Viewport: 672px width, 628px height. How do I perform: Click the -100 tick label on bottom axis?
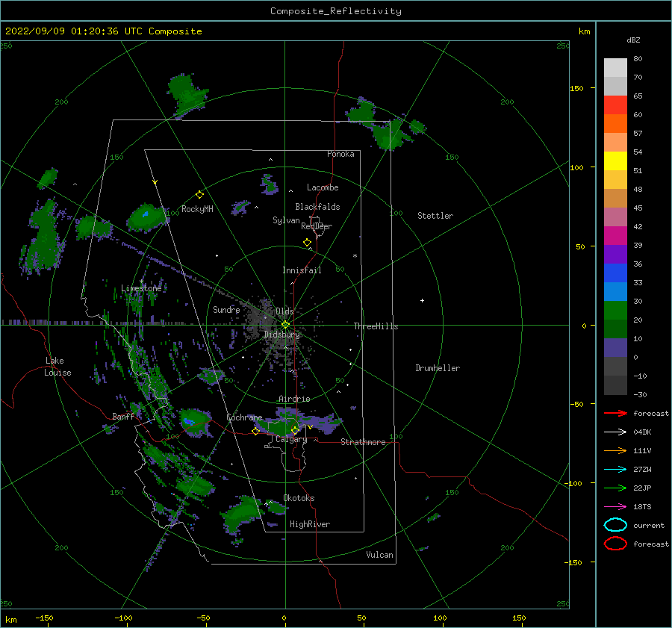pyautogui.click(x=123, y=618)
